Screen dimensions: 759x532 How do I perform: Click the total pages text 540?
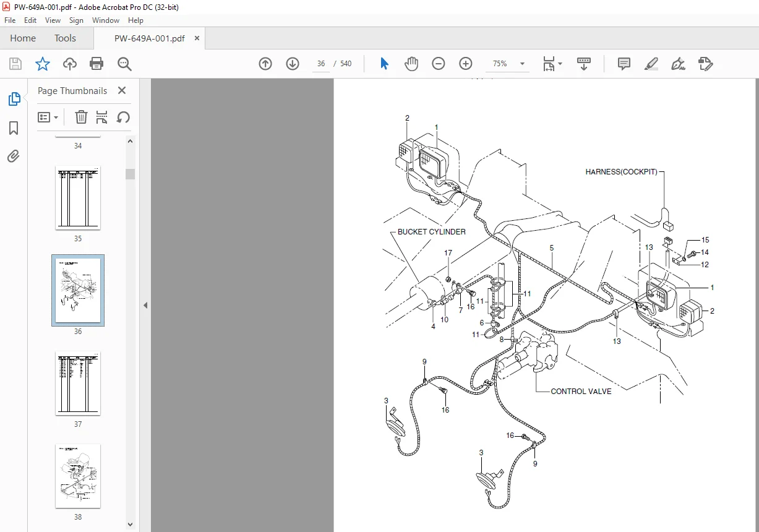click(x=346, y=64)
